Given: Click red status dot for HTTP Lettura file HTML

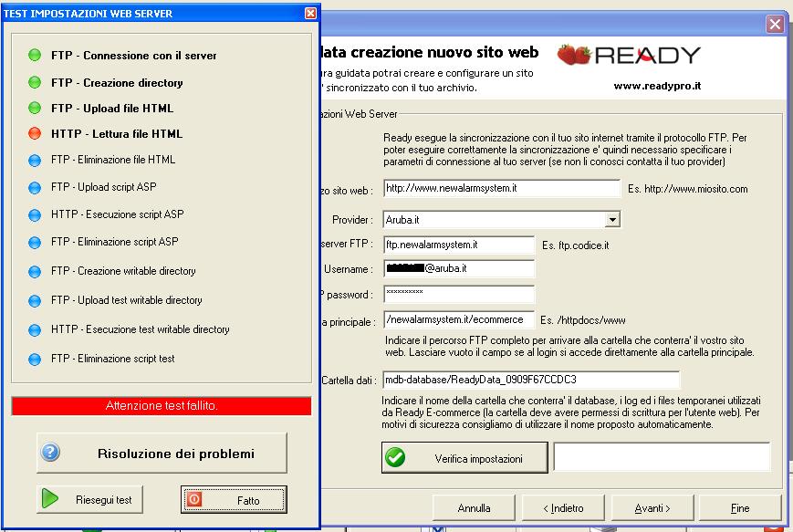Looking at the screenshot, I should pyautogui.click(x=35, y=133).
